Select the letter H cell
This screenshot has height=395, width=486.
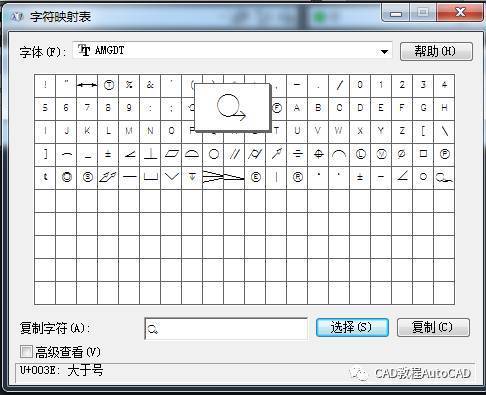click(x=444, y=108)
